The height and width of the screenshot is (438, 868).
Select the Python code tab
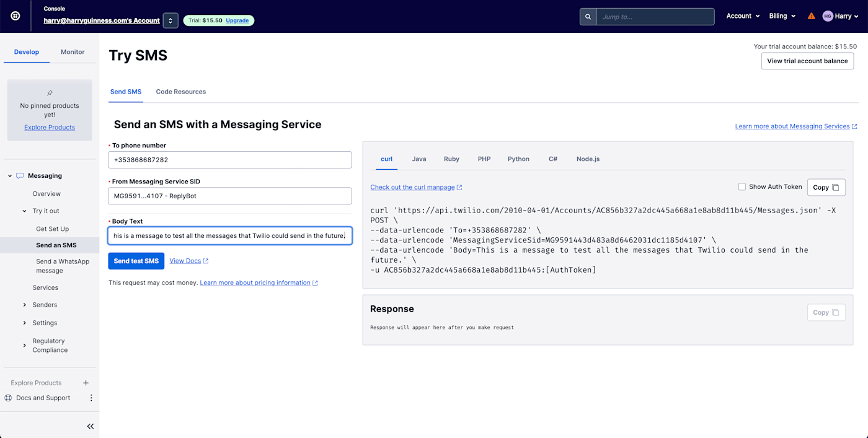(518, 159)
